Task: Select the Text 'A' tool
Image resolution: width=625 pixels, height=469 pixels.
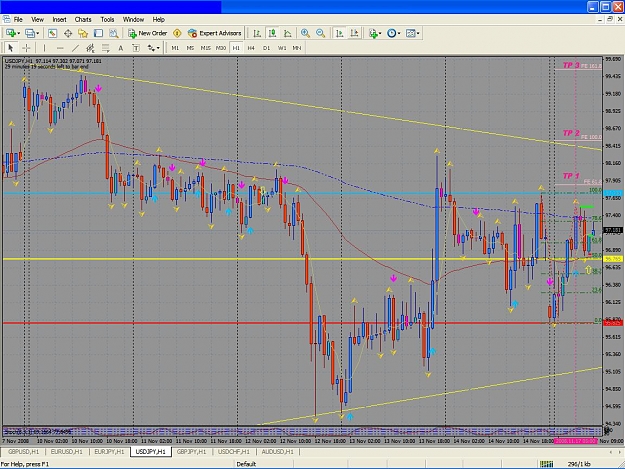Action: [120, 48]
